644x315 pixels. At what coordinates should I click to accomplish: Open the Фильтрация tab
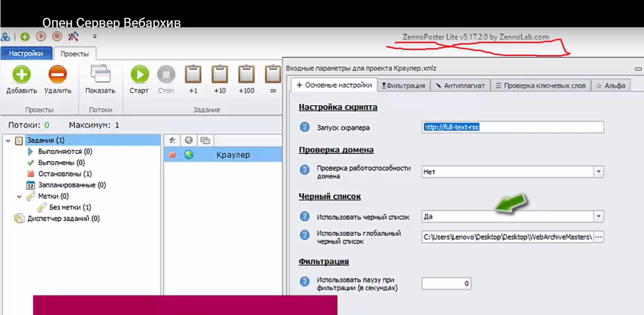404,85
